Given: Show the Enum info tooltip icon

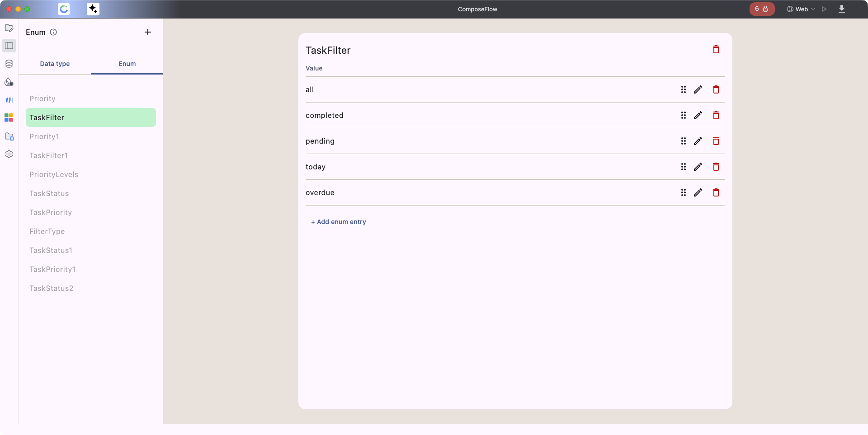Looking at the screenshot, I should pyautogui.click(x=53, y=32).
